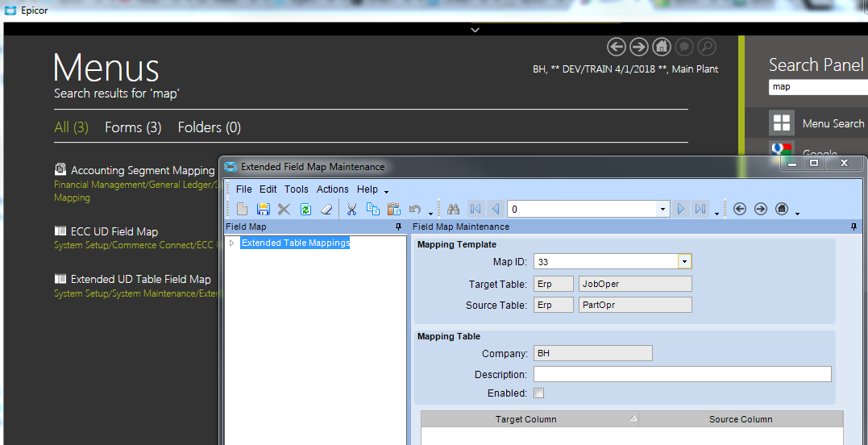This screenshot has width=868, height=445.
Task: Toggle the Enabled checkbox
Action: click(538, 393)
